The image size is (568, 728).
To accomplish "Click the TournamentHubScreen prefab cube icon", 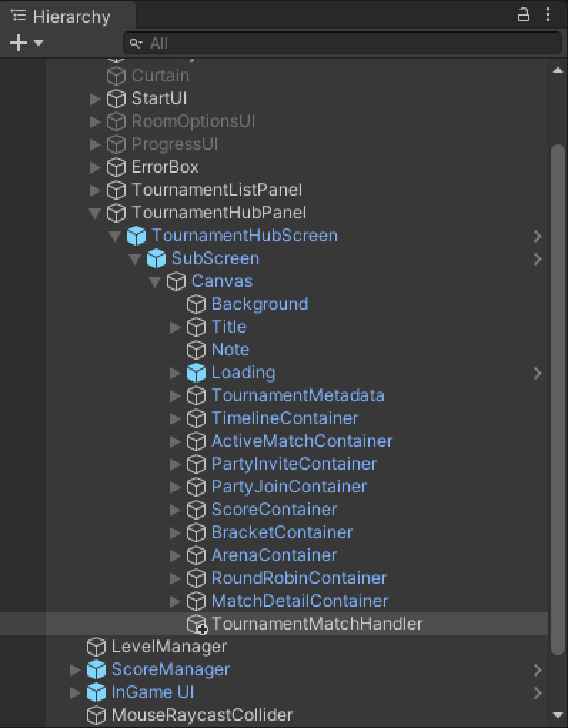I will click(136, 236).
